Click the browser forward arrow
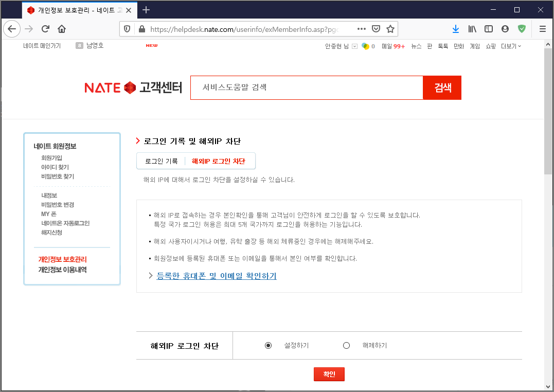This screenshot has width=554, height=392. coord(29,29)
